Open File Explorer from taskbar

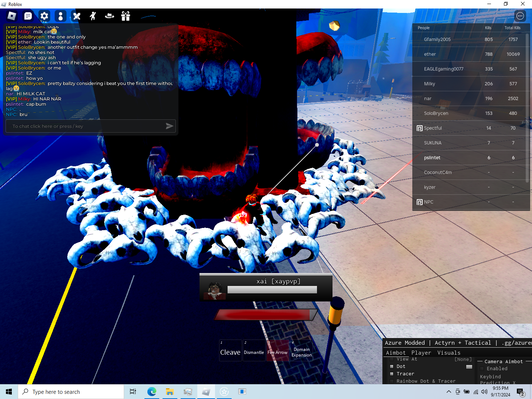pos(170,392)
